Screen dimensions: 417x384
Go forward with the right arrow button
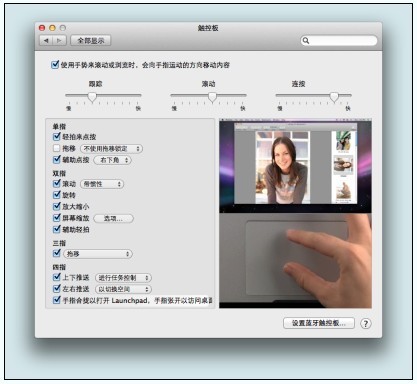[x=60, y=40]
